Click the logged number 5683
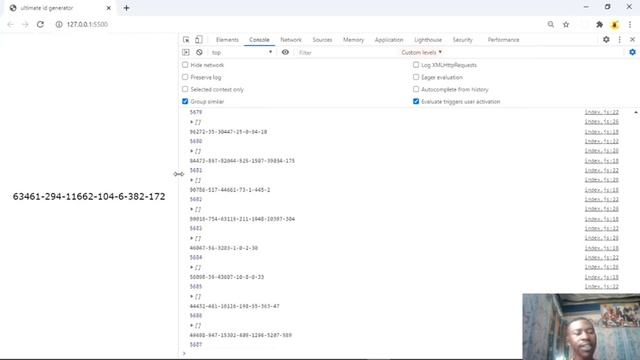 coord(196,229)
